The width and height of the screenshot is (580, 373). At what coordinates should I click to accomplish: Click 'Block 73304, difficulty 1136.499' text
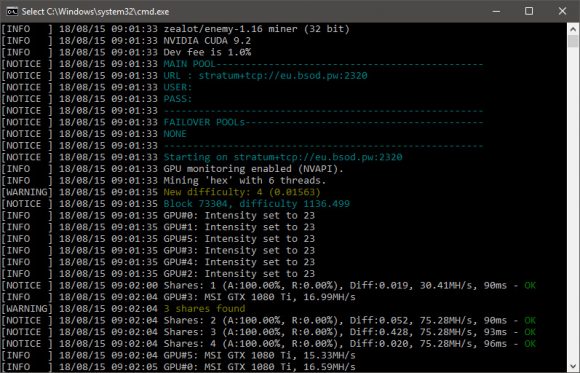click(x=256, y=204)
